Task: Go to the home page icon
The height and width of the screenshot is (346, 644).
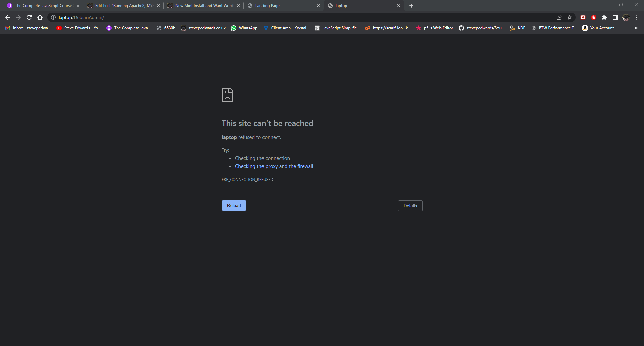Action: pyautogui.click(x=40, y=17)
